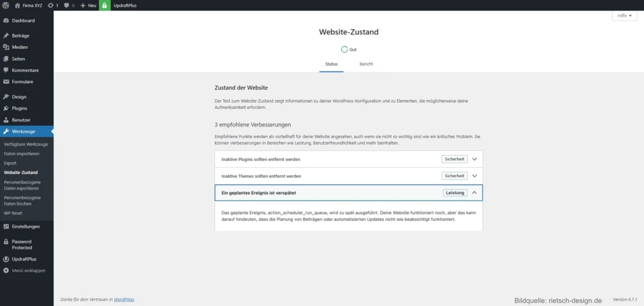This screenshot has height=306, width=644.
Task: Click up chevron on geplantes Ereignis row
Action: [475, 193]
